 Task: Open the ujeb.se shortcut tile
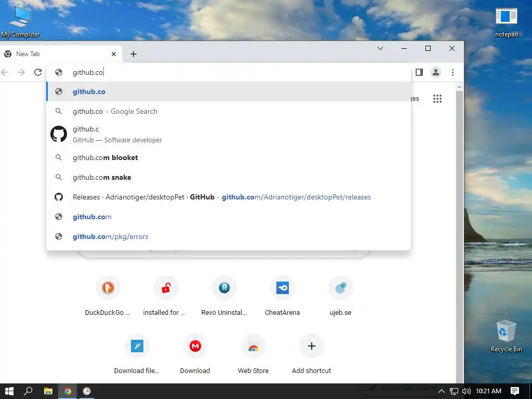point(341,295)
